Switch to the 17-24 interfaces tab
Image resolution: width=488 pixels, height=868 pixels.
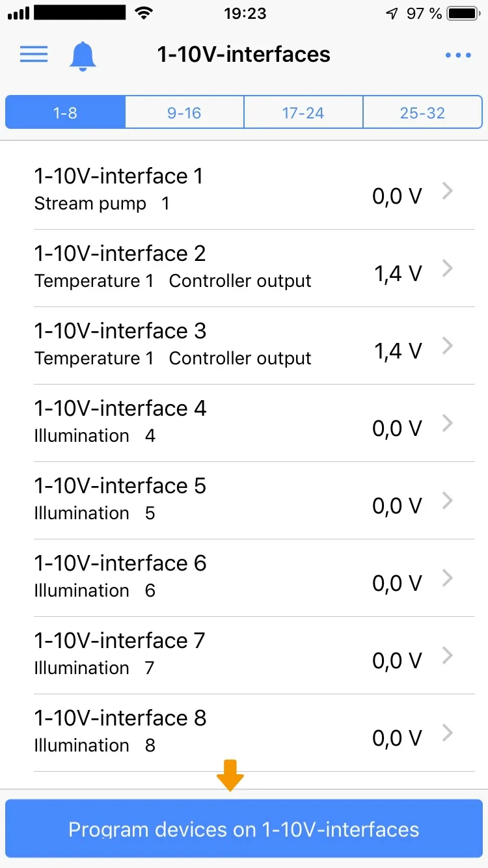click(x=303, y=113)
